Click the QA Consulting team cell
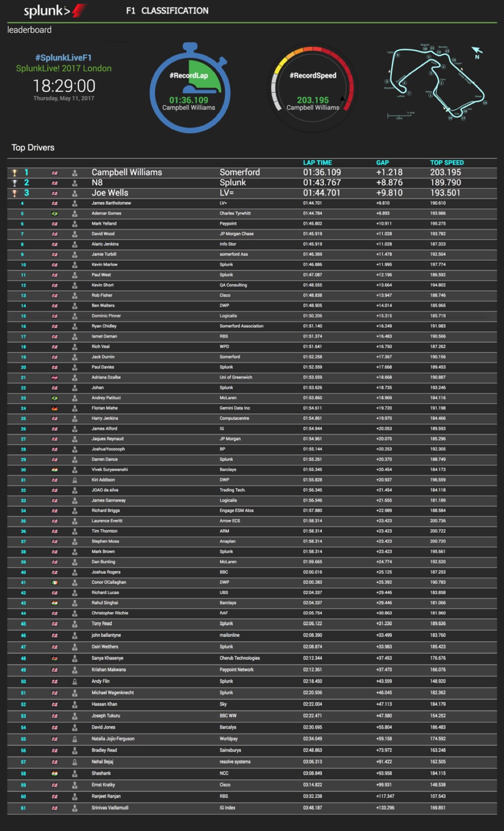The height and width of the screenshot is (831, 504). click(x=233, y=285)
